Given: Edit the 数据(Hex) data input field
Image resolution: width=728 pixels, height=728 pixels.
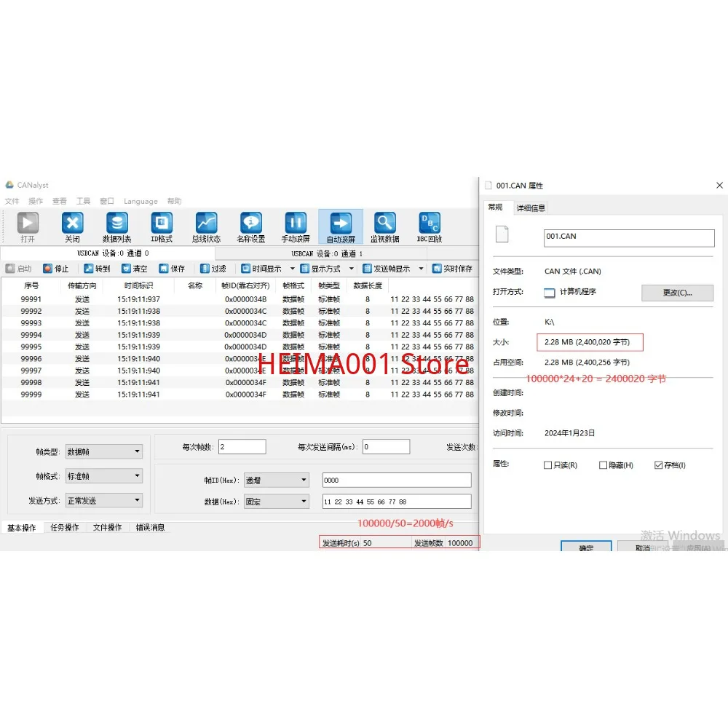Looking at the screenshot, I should click(396, 501).
